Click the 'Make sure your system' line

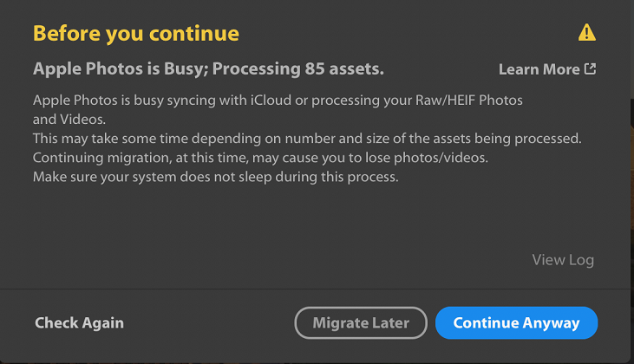point(215,177)
